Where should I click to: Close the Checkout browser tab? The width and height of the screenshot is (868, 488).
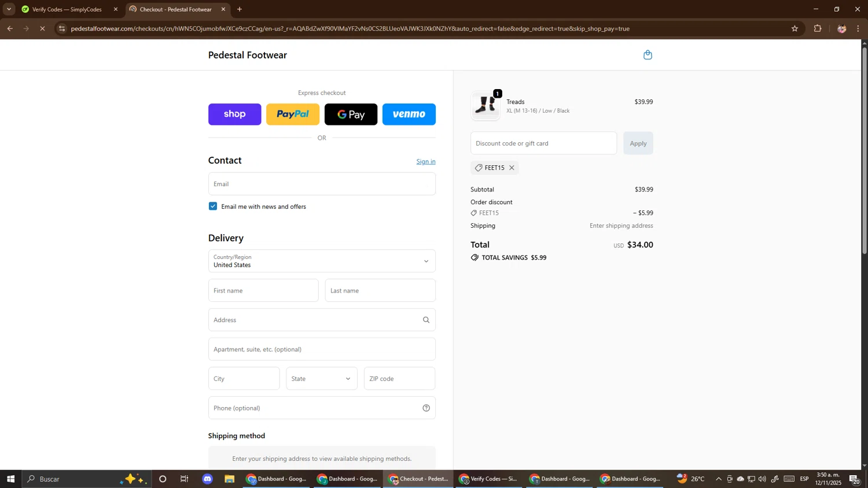[x=223, y=9]
